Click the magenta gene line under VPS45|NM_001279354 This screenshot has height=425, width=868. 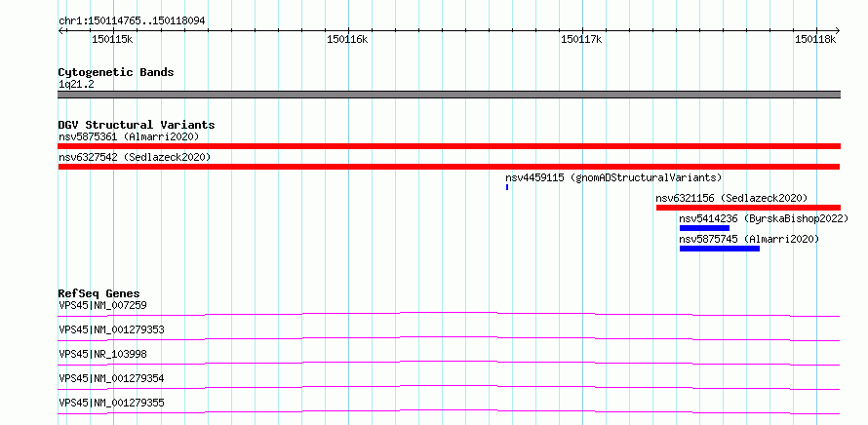449,387
